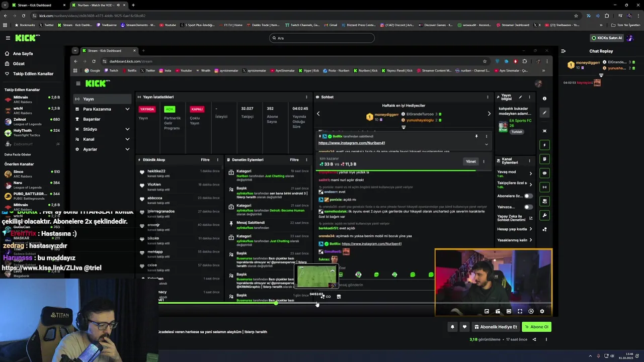Viewport: 644px width, 362px height.
Task: Enter fullscreen in the video player
Action: point(520,311)
